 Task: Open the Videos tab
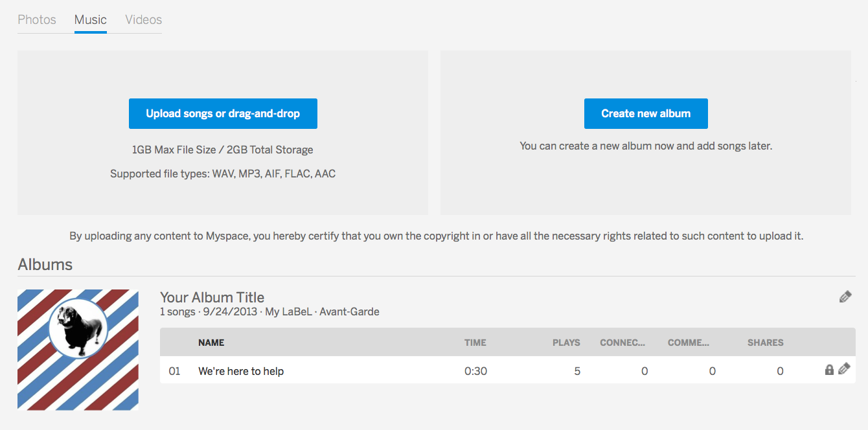pyautogui.click(x=143, y=19)
